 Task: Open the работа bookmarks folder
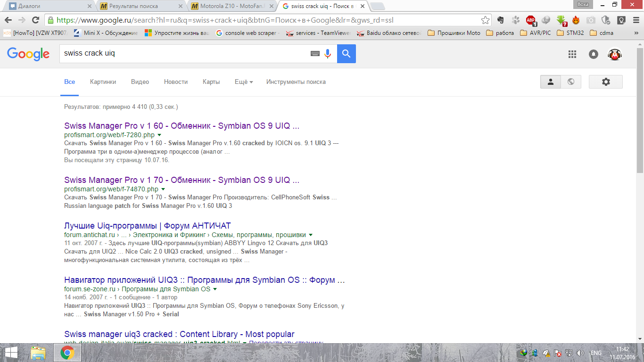pyautogui.click(x=500, y=33)
